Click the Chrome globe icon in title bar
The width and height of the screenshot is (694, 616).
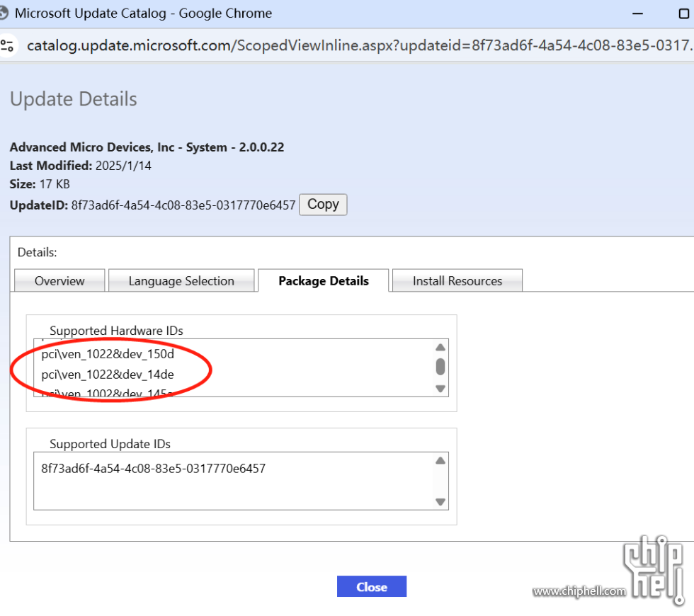tap(4, 13)
